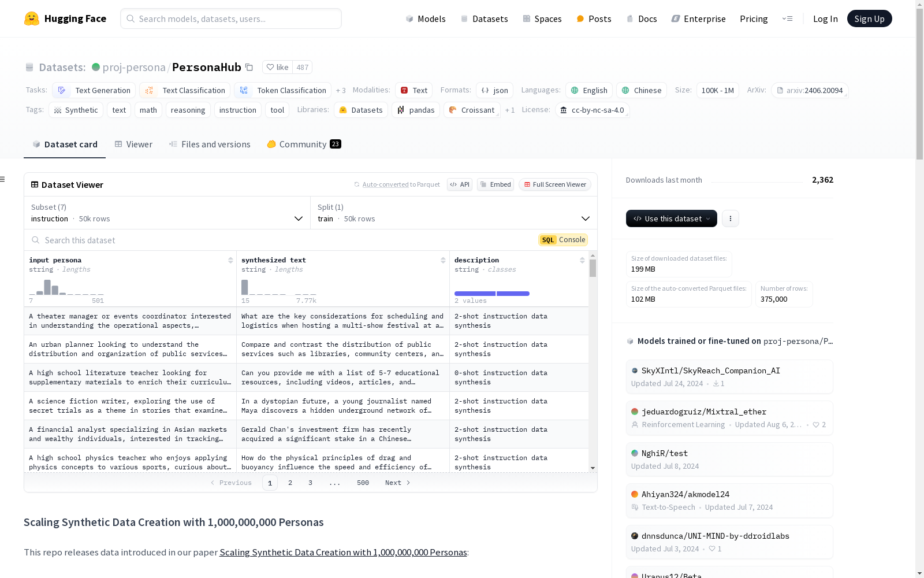Image resolution: width=924 pixels, height=578 pixels.
Task: Click the input persona lengths histogram
Action: pyautogui.click(x=66, y=287)
